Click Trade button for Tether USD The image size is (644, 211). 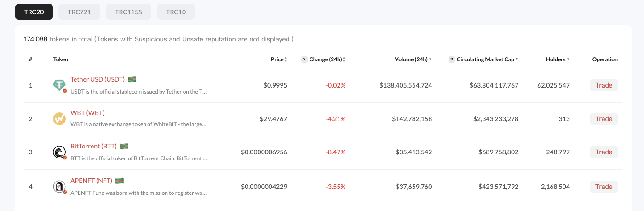[x=604, y=85]
